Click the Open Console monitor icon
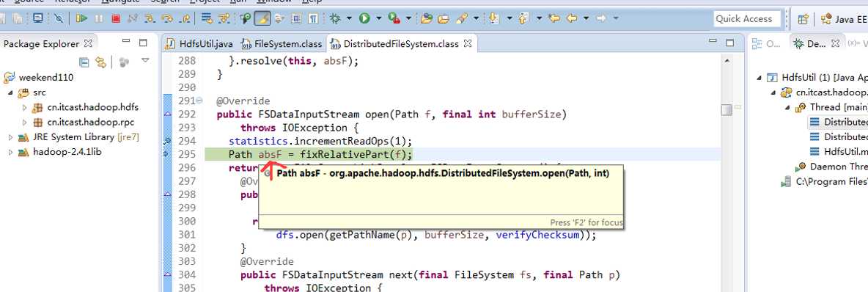This screenshot has height=292, width=868. click(37, 18)
